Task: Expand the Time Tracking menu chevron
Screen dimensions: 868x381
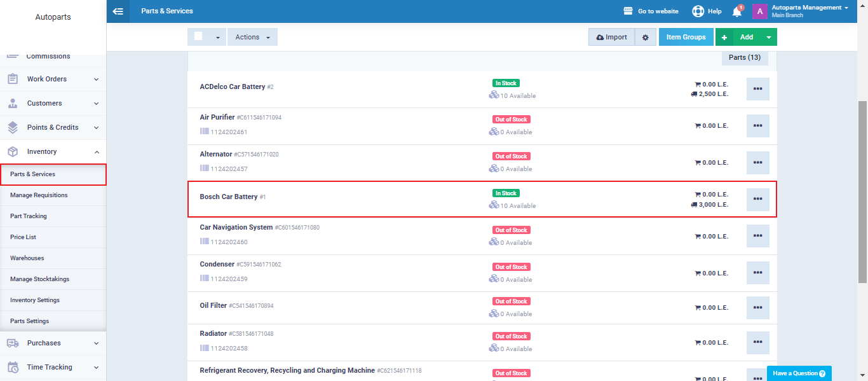Action: [x=96, y=368]
